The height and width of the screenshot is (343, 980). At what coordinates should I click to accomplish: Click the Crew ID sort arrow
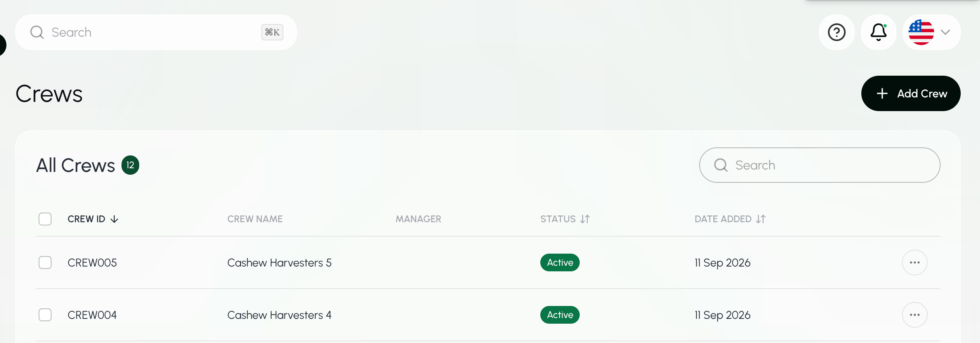[114, 219]
